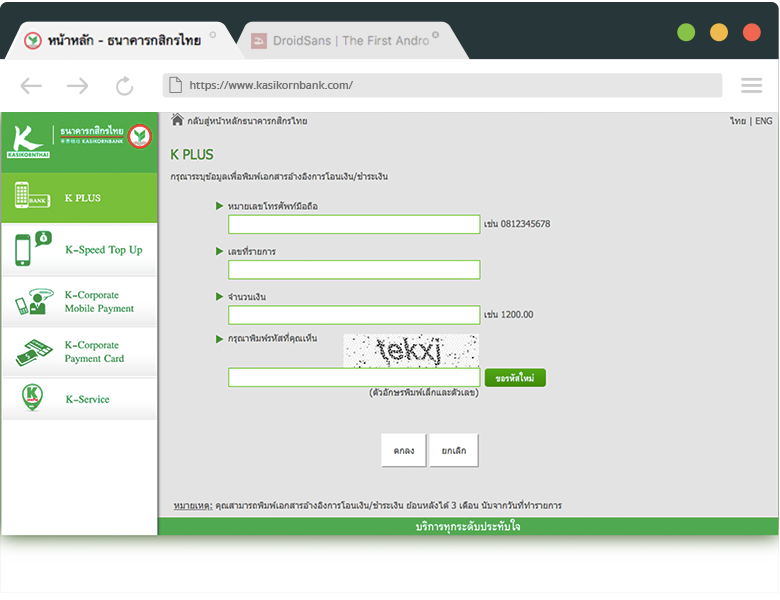Screen dimensions: 780x600
Task: Open the browser hamburger menu
Action: [x=751, y=86]
